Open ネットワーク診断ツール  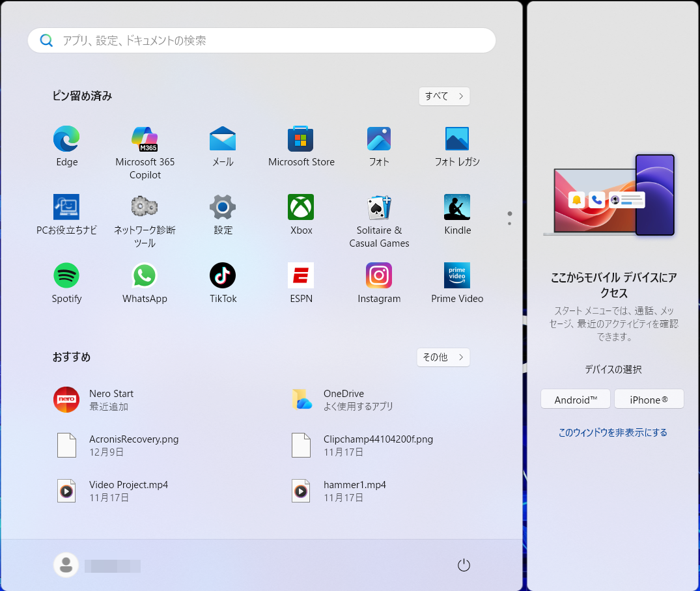coord(145,221)
